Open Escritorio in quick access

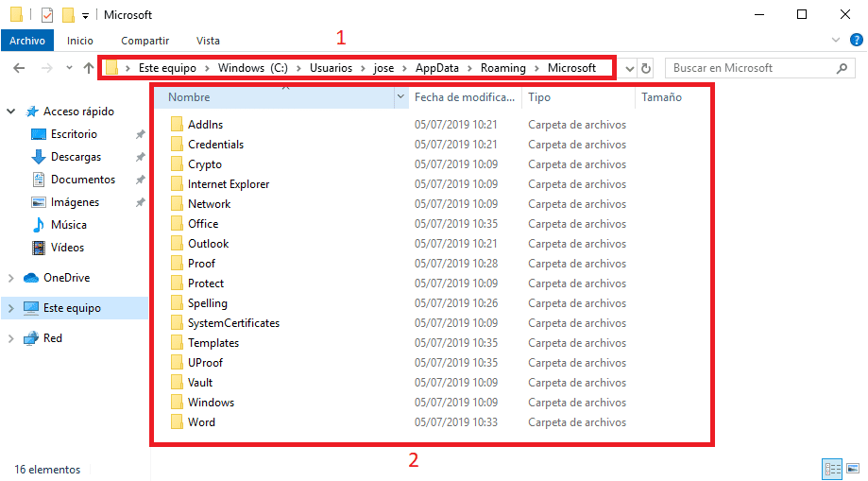click(x=74, y=134)
